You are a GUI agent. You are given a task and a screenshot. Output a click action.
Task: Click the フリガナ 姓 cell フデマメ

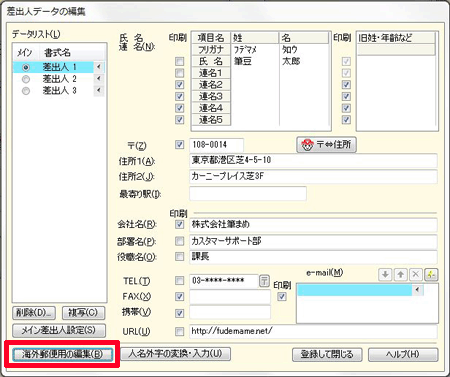coord(255,50)
